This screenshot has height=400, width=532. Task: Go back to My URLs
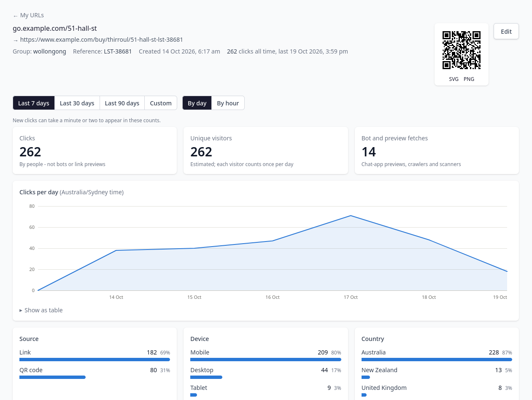click(28, 15)
